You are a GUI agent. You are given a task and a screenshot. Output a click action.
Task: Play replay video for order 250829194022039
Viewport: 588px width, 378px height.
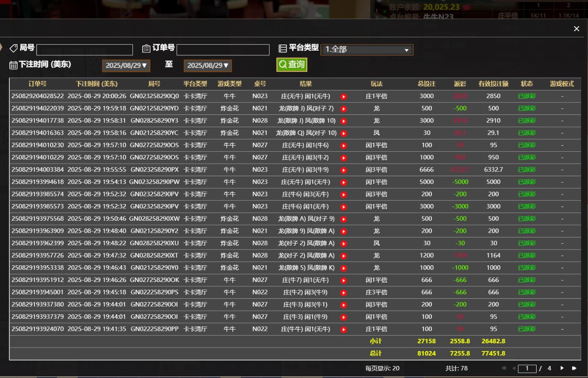(x=343, y=109)
